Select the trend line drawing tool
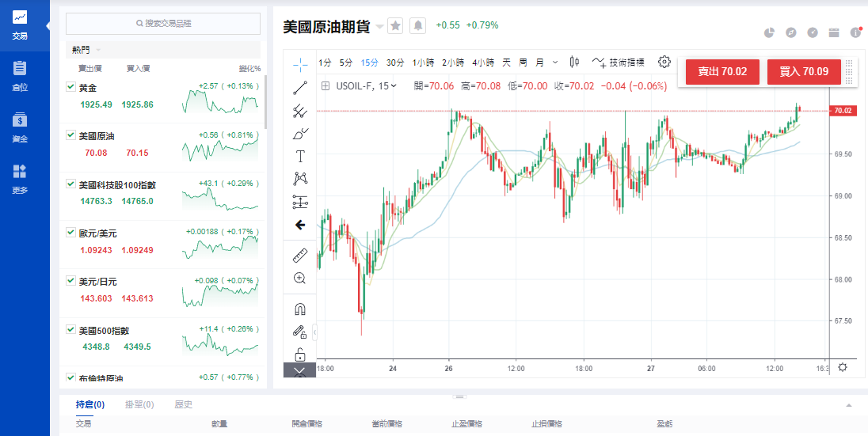Screen dimensions: 868x436 (x=300, y=88)
